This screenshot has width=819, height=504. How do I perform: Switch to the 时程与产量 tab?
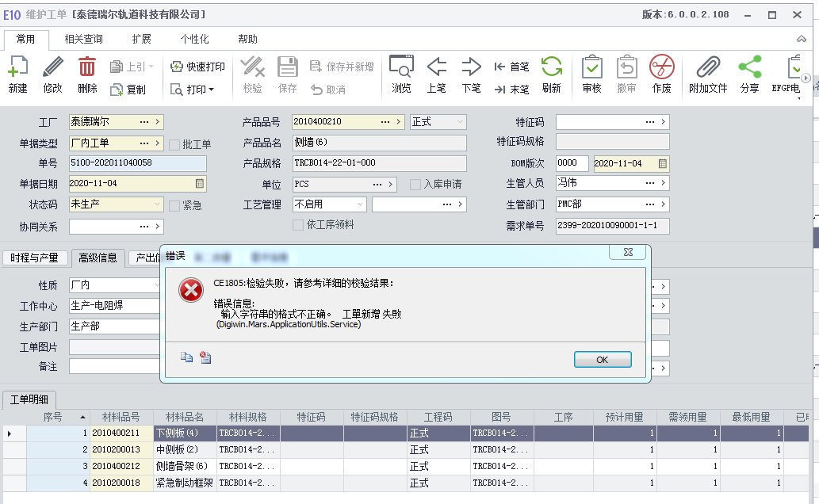point(34,258)
